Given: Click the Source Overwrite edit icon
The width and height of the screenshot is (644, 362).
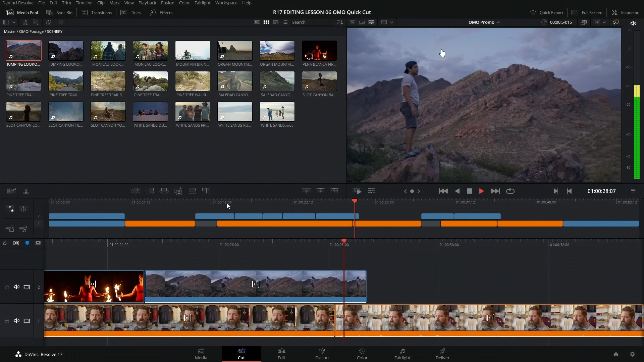Looking at the screenshot, I should point(207,191).
